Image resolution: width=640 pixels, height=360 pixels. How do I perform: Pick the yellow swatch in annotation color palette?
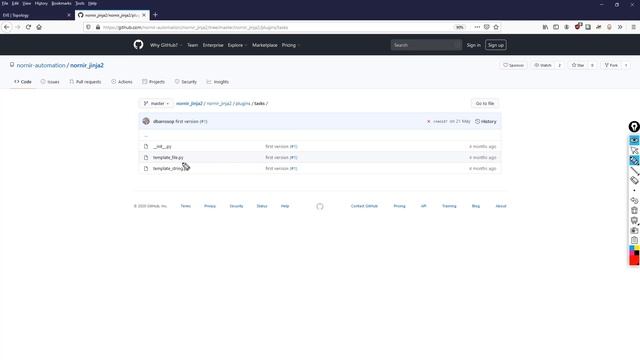(637, 248)
